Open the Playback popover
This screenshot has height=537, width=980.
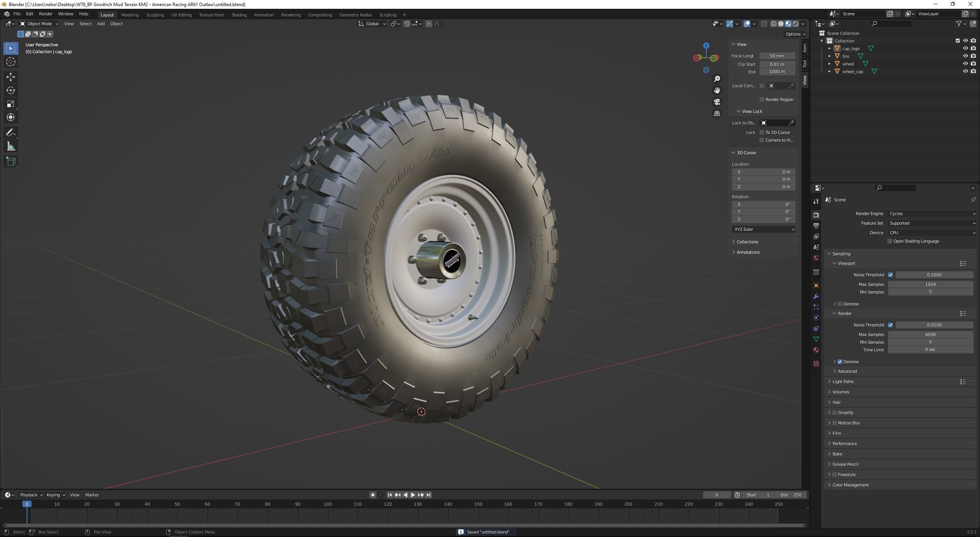click(31, 495)
